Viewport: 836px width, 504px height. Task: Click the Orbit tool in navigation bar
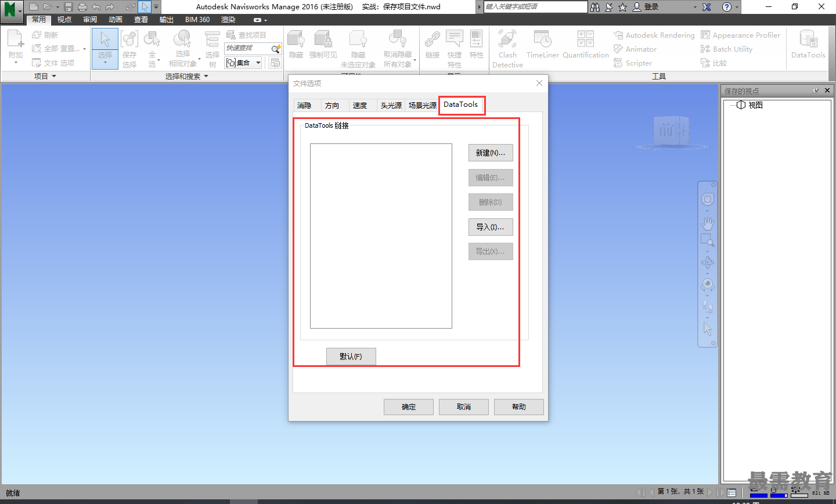707,262
